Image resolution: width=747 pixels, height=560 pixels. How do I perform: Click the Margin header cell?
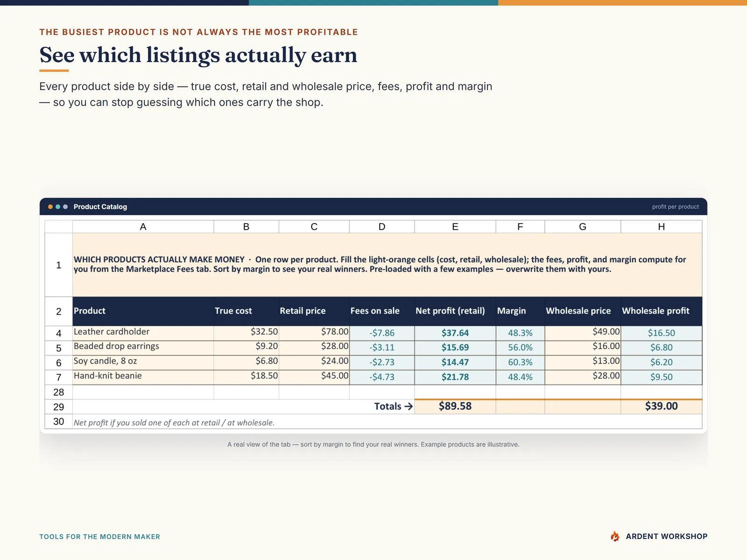click(x=520, y=311)
